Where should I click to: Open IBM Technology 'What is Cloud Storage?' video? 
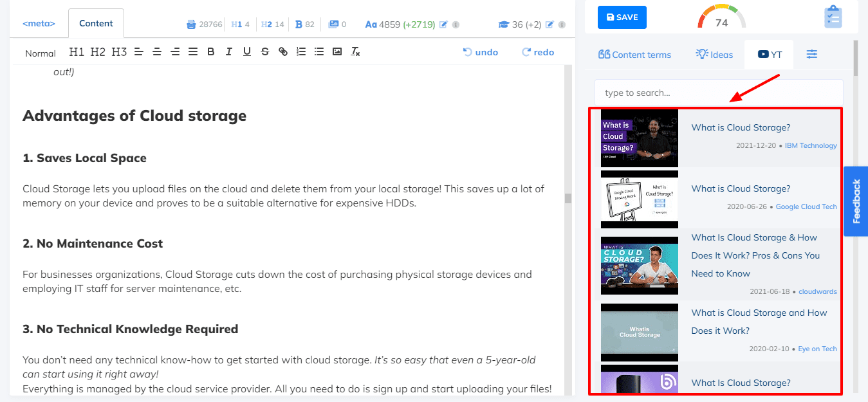741,127
